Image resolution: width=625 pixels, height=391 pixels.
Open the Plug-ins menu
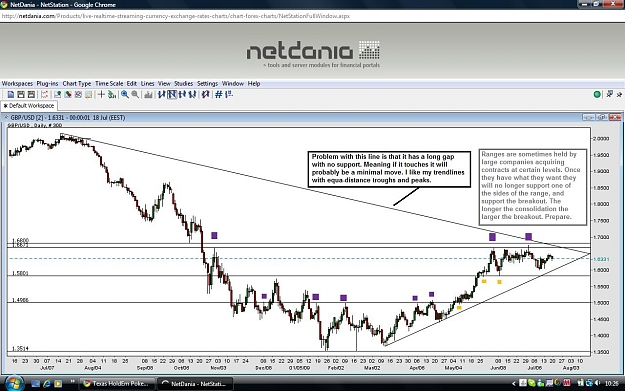(47, 84)
